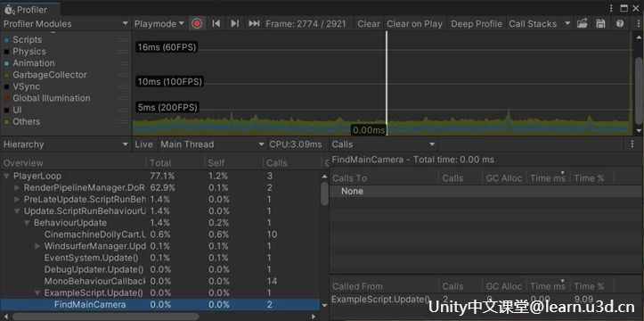Toggle the Live button

pos(143,144)
